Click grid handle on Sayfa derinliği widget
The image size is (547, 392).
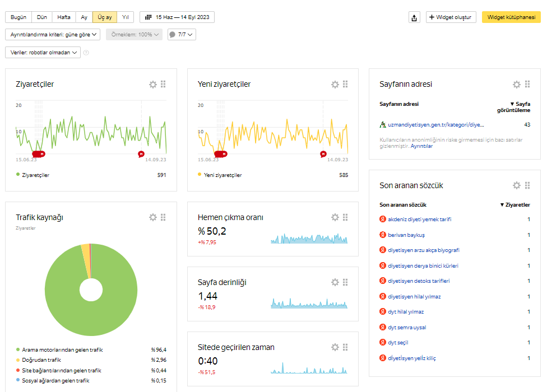(x=345, y=282)
